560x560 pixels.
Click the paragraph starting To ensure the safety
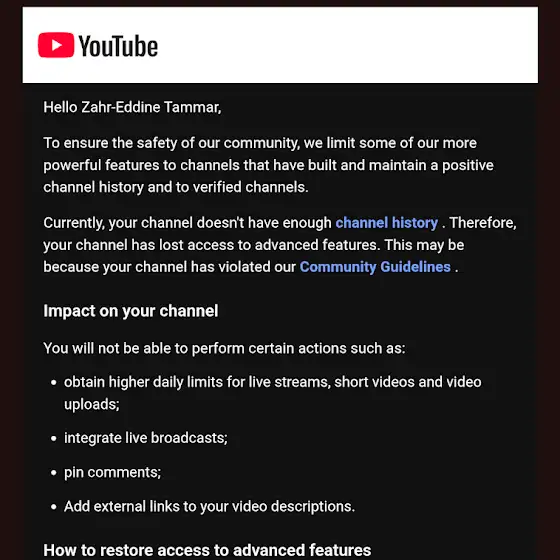point(268,165)
